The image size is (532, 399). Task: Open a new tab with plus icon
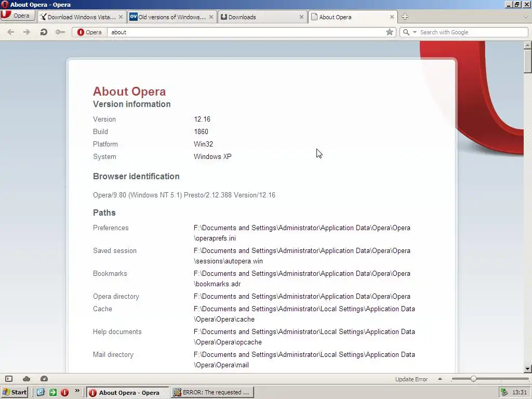coord(405,16)
